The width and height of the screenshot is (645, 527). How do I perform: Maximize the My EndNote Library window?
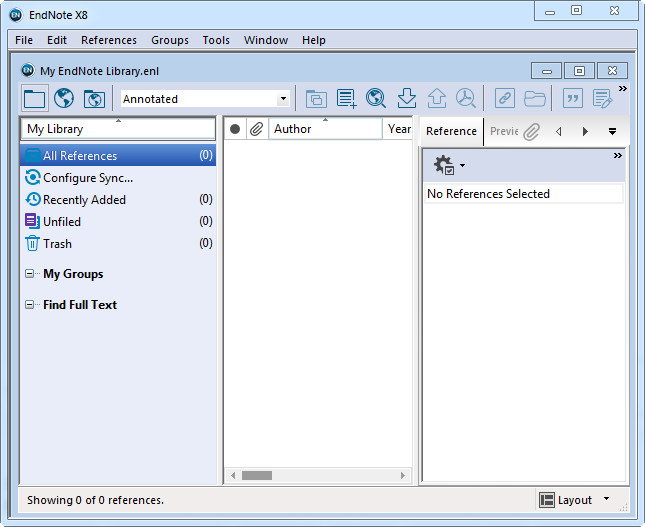point(579,71)
